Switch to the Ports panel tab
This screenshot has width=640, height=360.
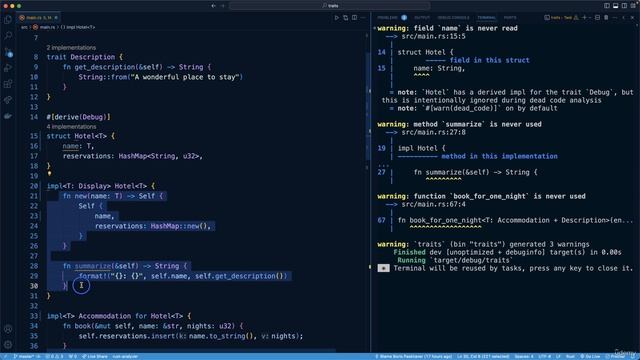point(510,18)
